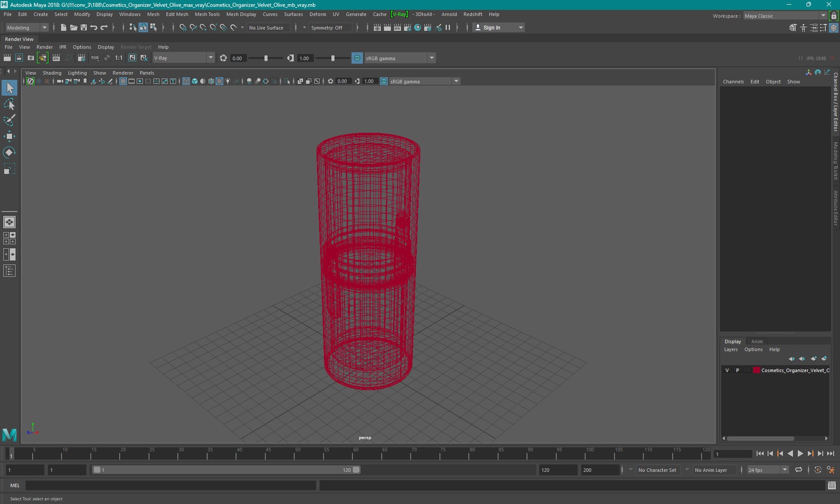
Task: Toggle viewport color management ON button
Action: [x=384, y=81]
